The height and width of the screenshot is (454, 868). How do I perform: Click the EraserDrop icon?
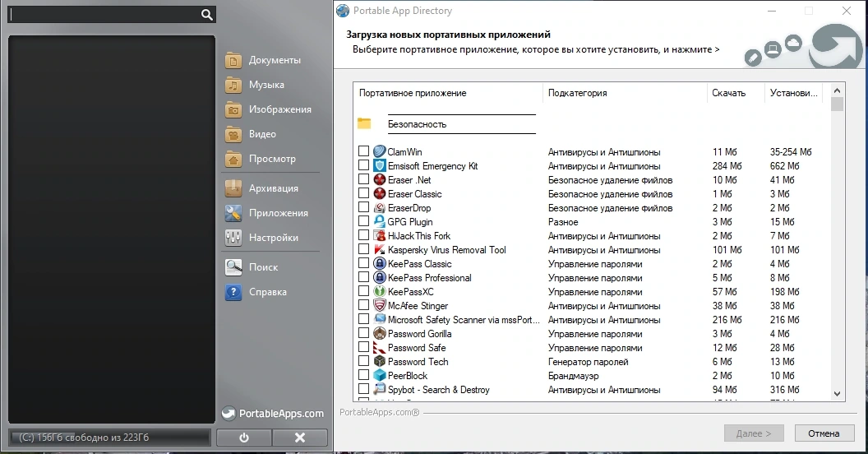[379, 207]
